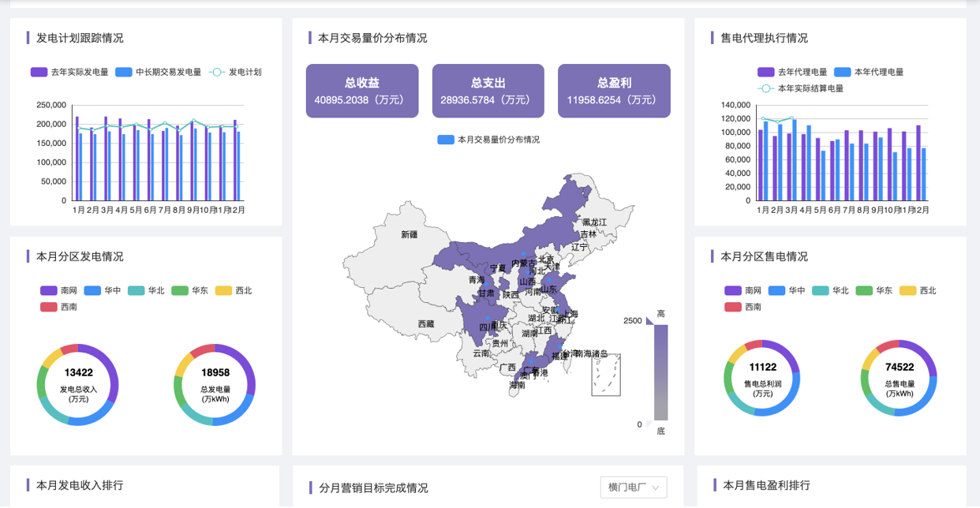
Task: Click 南网 legend icon in 本月分区发电情况 panel
Action: tap(49, 290)
